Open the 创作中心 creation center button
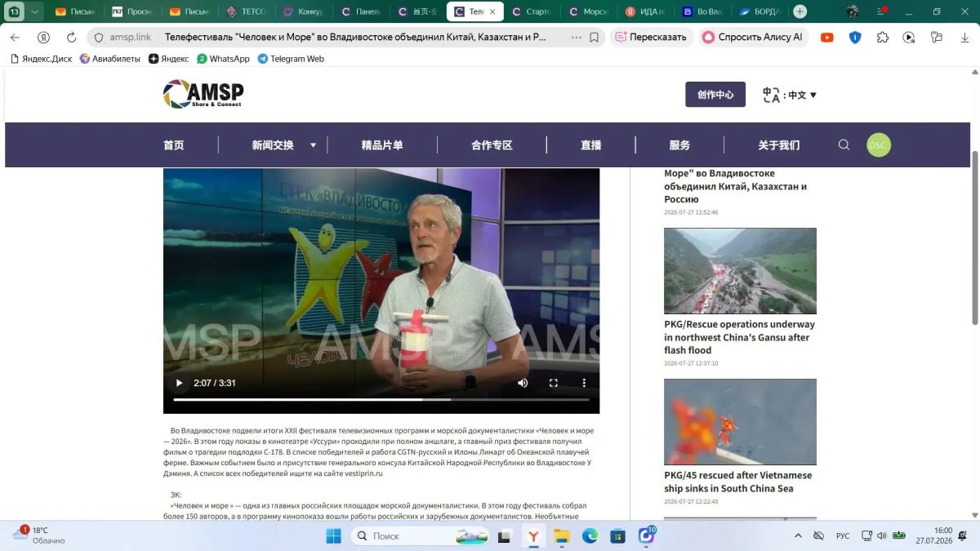 pyautogui.click(x=715, y=95)
